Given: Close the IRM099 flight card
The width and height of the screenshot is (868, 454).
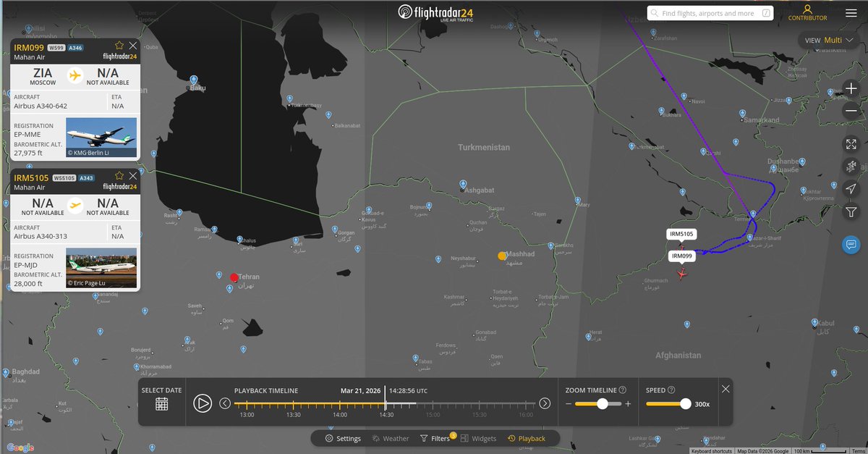Looking at the screenshot, I should coord(132,45).
